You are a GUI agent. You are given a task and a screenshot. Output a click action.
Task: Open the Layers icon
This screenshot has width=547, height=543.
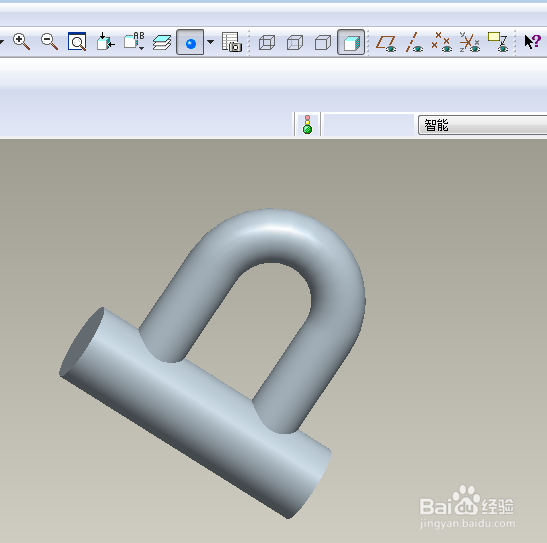(162, 43)
